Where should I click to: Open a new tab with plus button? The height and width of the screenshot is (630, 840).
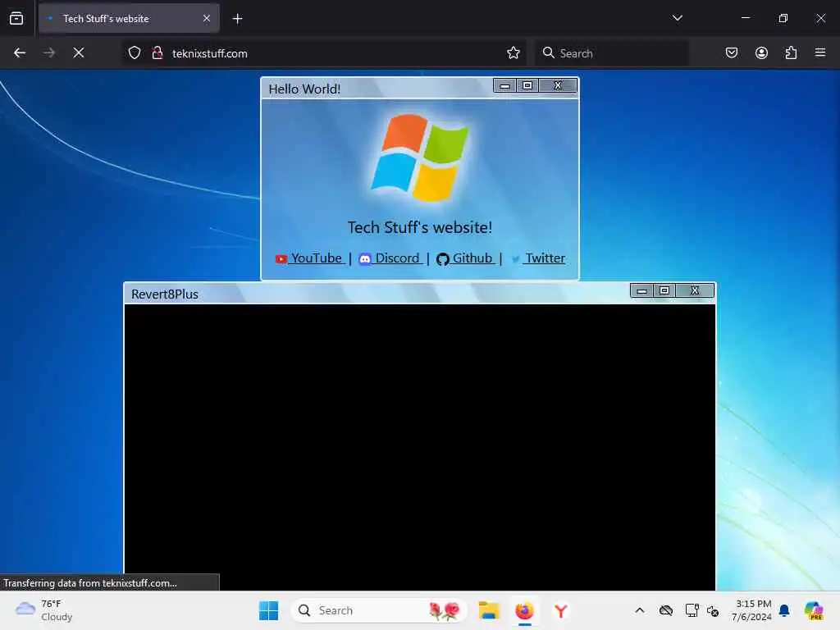pyautogui.click(x=237, y=19)
